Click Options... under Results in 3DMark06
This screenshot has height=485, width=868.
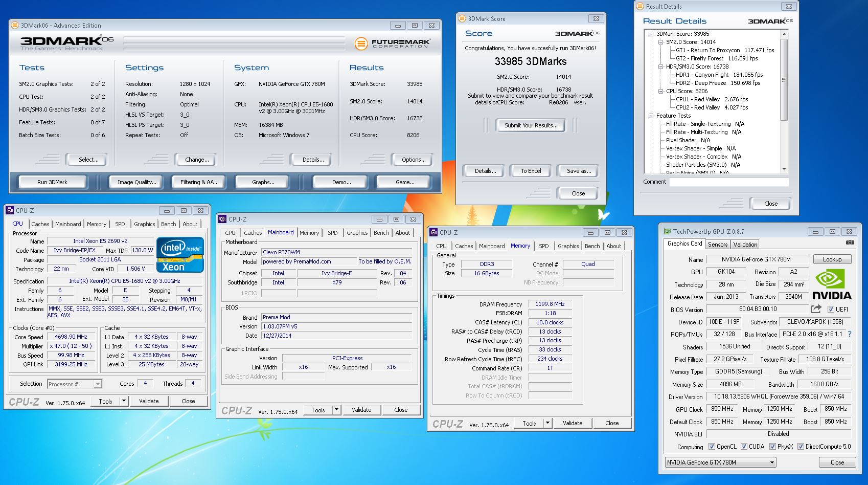(x=414, y=160)
